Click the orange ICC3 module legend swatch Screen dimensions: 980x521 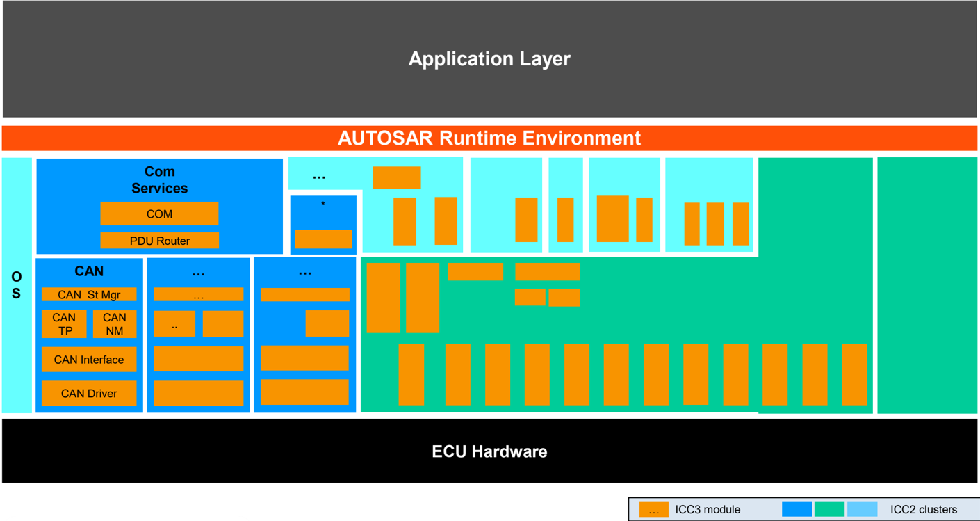point(654,509)
